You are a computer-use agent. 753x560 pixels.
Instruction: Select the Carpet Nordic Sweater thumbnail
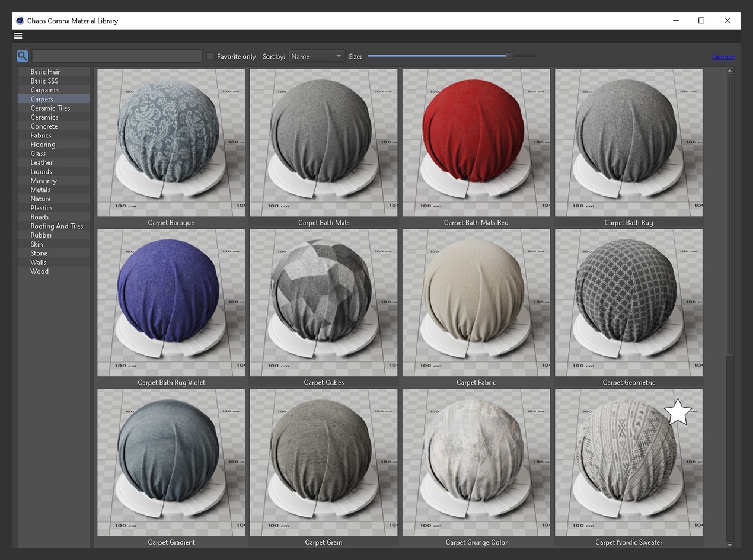pyautogui.click(x=628, y=463)
